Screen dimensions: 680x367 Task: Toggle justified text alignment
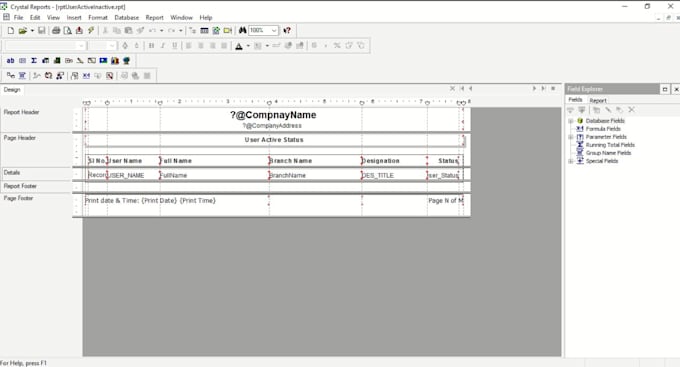224,46
